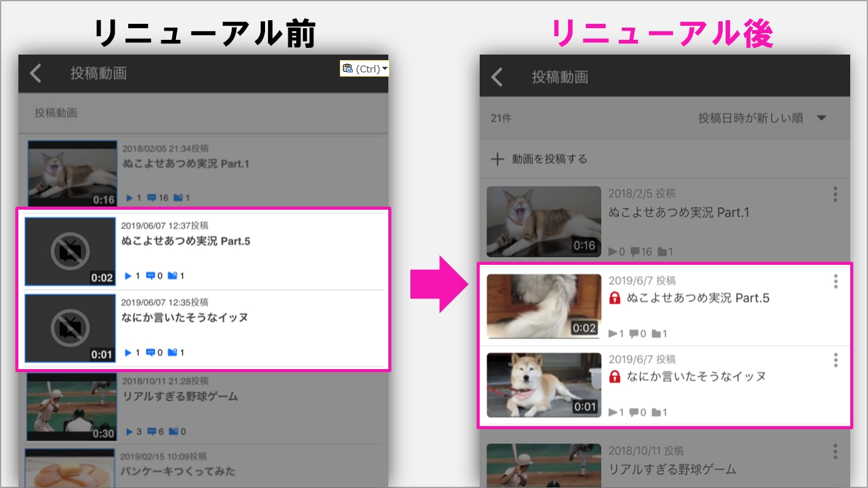Click the left panel 投稿動画 section tab
Image resolution: width=868 pixels, height=488 pixels.
tap(56, 113)
